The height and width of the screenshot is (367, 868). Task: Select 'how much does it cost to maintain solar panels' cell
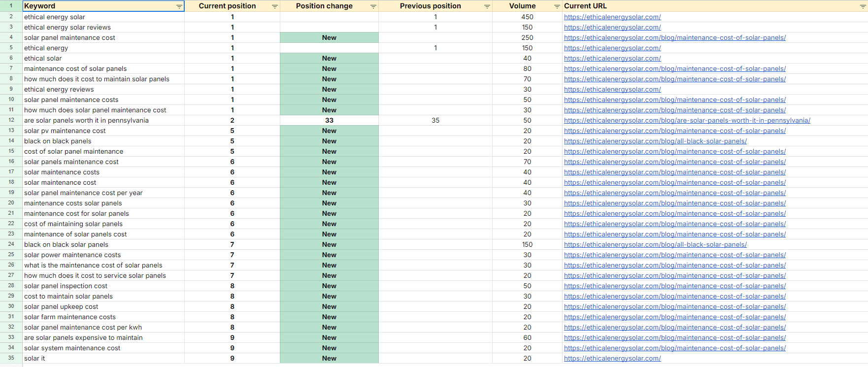[103, 79]
